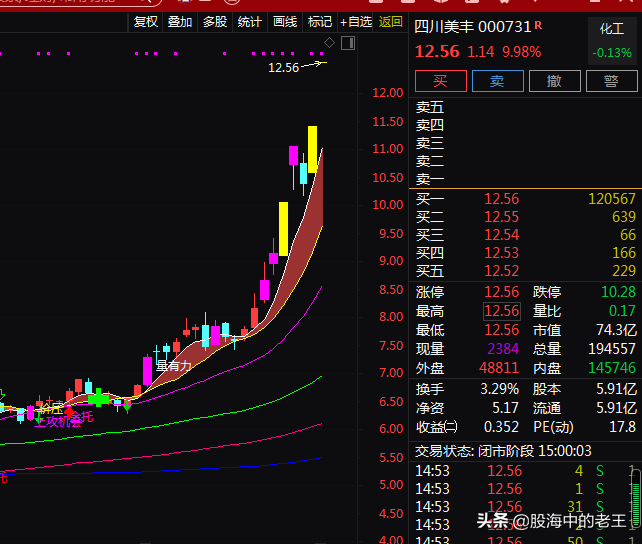642x544 pixels.
Task: Open the 多股 multi-stock view
Action: coord(215,22)
